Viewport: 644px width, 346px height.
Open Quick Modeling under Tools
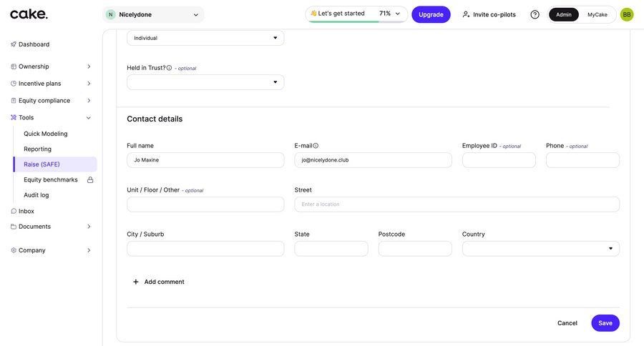(x=46, y=134)
